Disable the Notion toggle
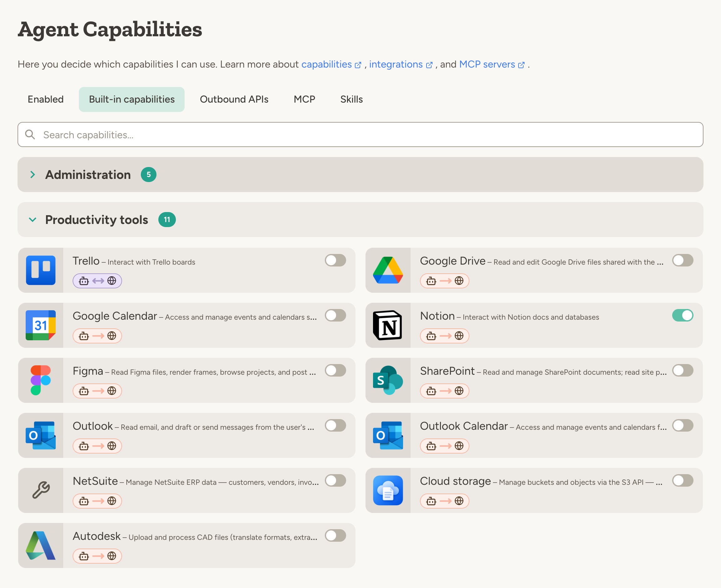Image resolution: width=721 pixels, height=588 pixels. 683,315
